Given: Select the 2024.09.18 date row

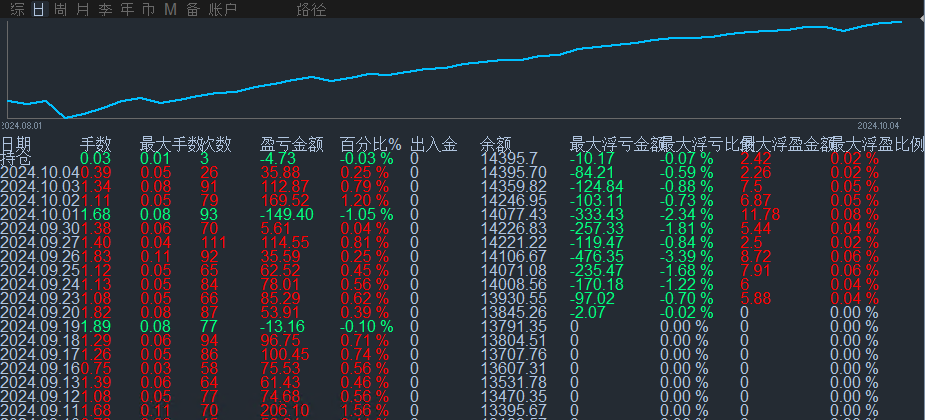Looking at the screenshot, I should [462, 340].
